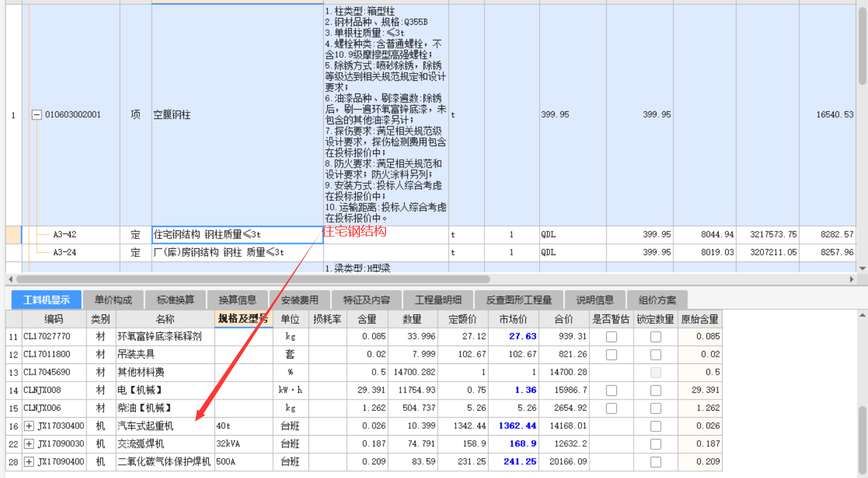Click the 类别 column header
Screen dimensions: 868x478
[x=101, y=319]
